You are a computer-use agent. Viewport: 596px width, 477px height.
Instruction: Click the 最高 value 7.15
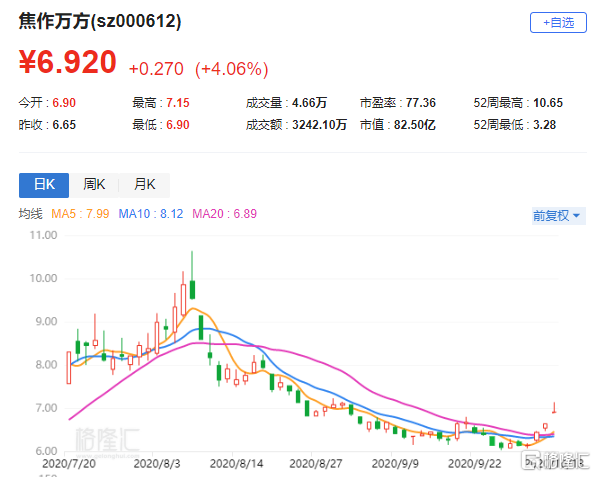pos(178,103)
